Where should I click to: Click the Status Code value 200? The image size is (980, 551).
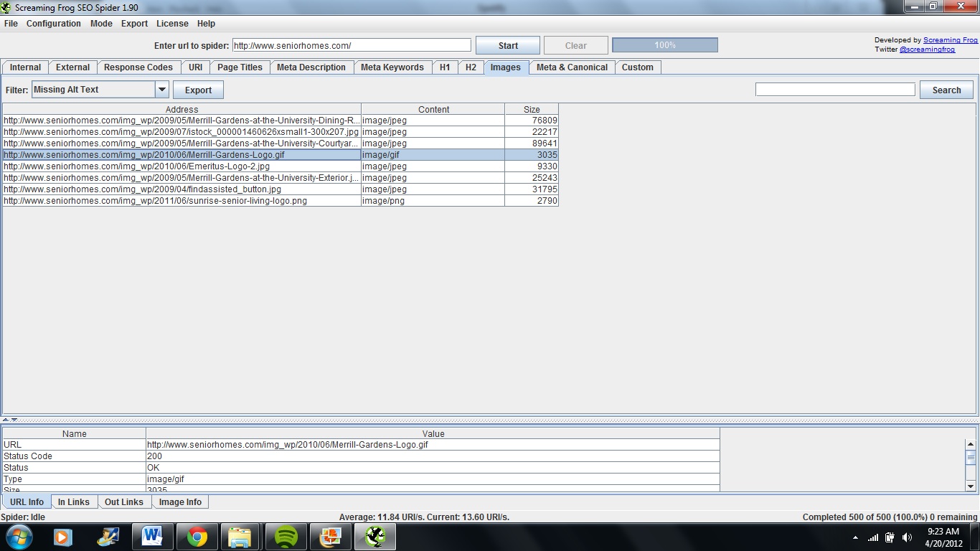click(433, 456)
